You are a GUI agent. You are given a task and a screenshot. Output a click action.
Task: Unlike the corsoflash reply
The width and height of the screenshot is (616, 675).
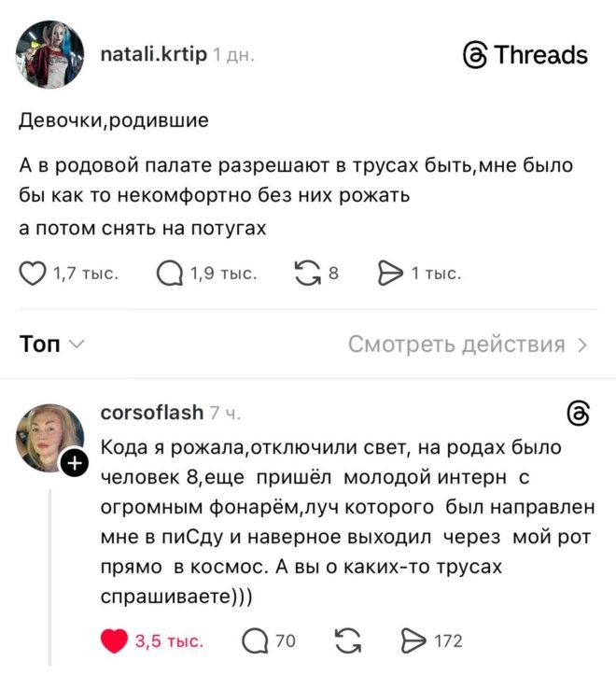[113, 641]
